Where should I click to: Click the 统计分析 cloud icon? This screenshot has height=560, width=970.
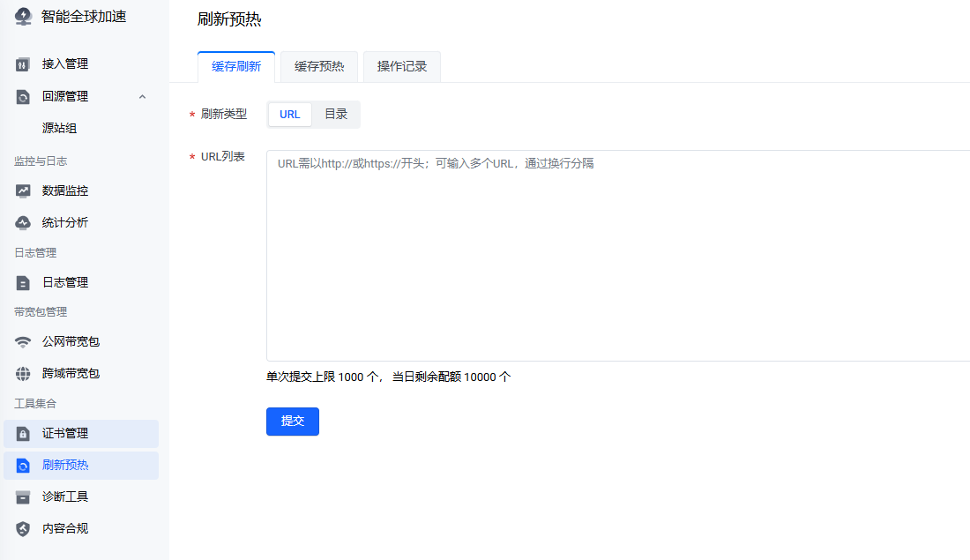23,222
